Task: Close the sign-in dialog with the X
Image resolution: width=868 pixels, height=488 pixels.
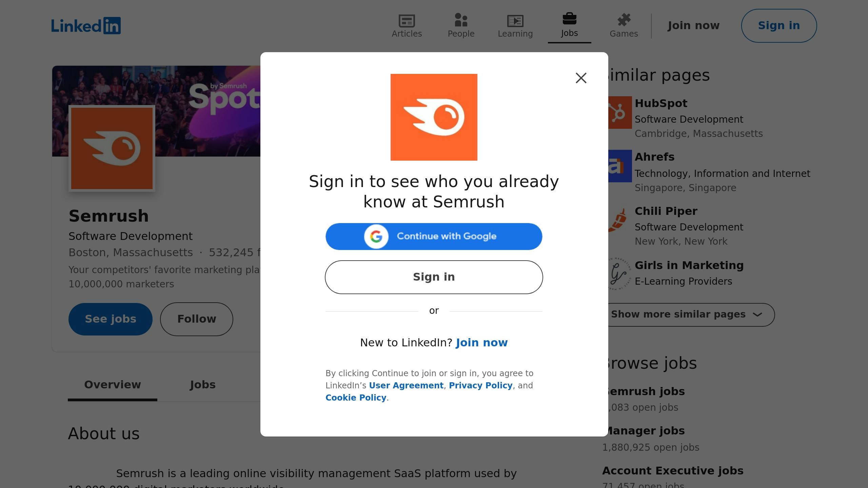Action: coord(581,78)
